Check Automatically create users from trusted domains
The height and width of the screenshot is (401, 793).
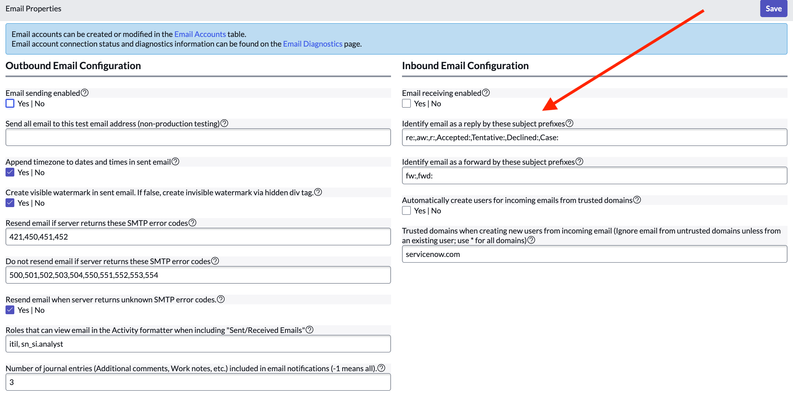(x=406, y=211)
